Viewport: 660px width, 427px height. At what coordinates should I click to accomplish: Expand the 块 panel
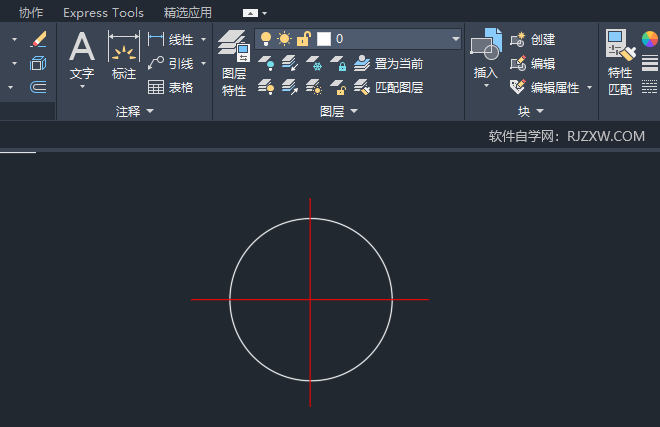[531, 111]
